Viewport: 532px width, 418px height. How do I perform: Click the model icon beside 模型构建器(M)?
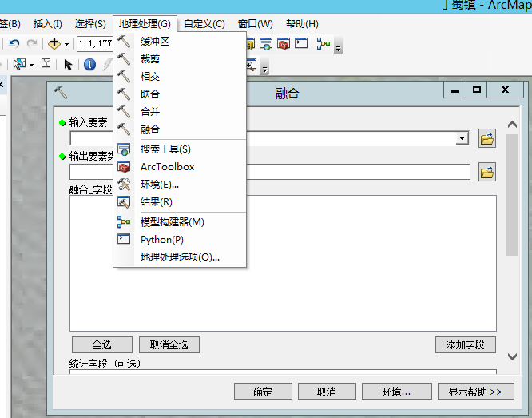coord(124,221)
